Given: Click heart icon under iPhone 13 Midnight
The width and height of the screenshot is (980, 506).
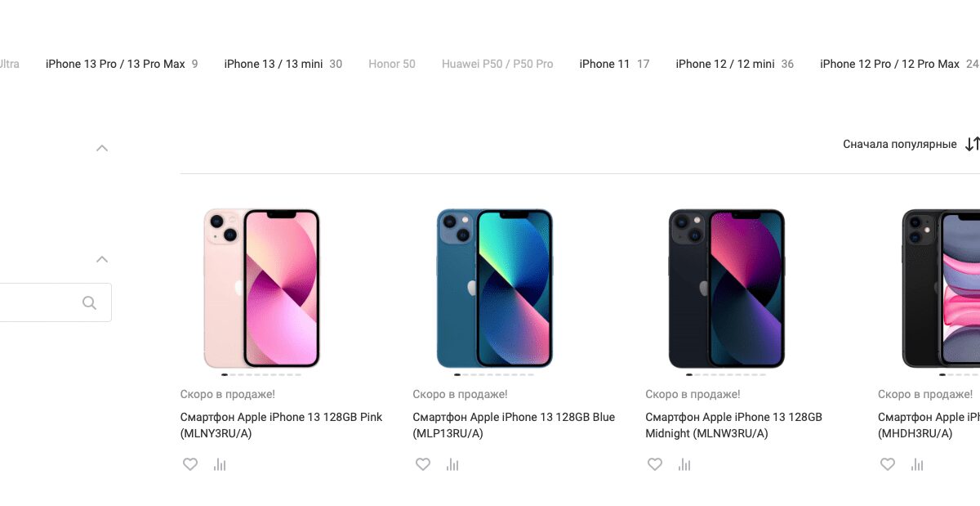Looking at the screenshot, I should [655, 464].
